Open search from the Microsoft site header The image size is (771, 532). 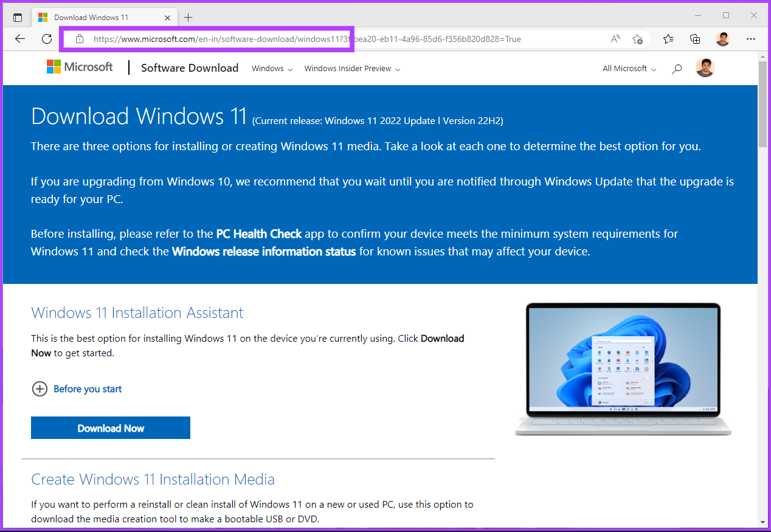click(677, 68)
